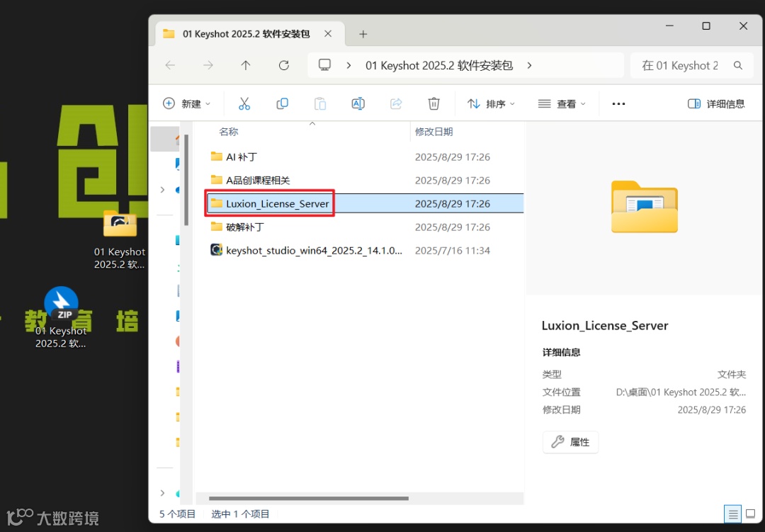Go back with the left arrow

[x=170, y=65]
